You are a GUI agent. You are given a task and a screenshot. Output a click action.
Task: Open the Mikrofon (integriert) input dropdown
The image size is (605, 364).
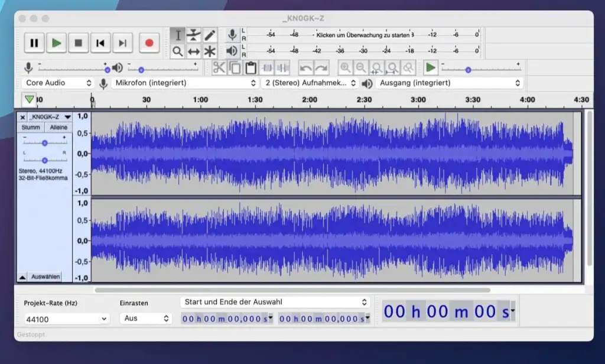click(185, 83)
